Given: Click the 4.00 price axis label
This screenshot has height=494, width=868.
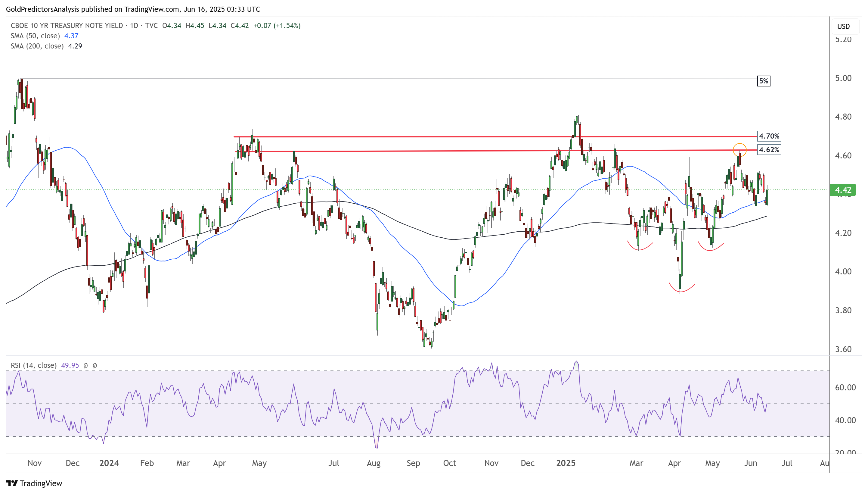Looking at the screenshot, I should 843,271.
